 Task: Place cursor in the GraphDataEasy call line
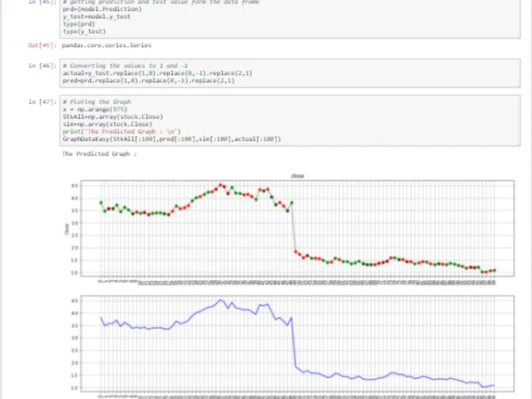tap(172, 139)
